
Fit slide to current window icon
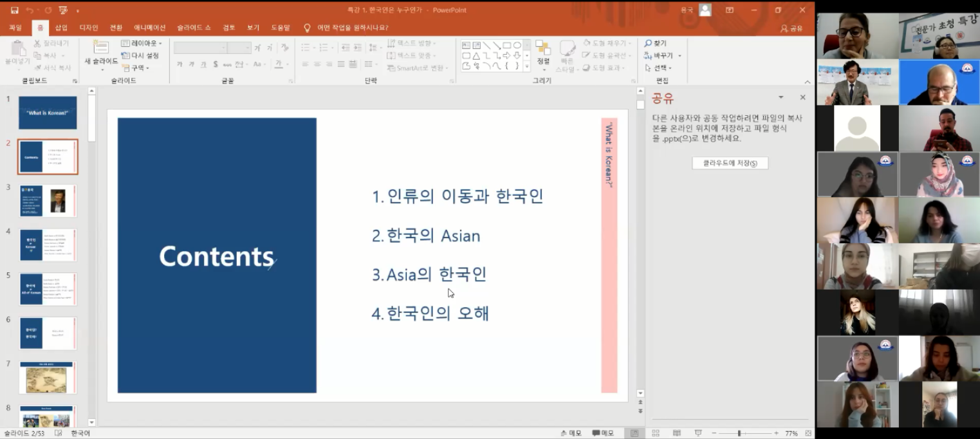[808, 433]
